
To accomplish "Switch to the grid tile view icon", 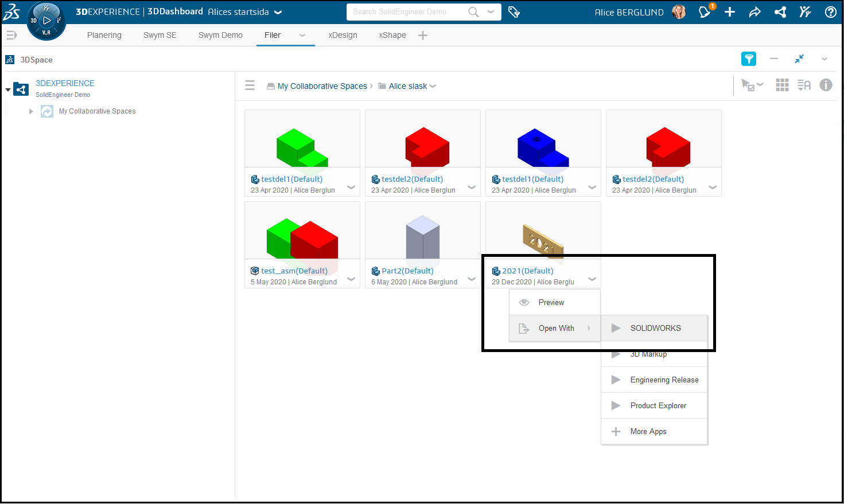I will tap(782, 85).
